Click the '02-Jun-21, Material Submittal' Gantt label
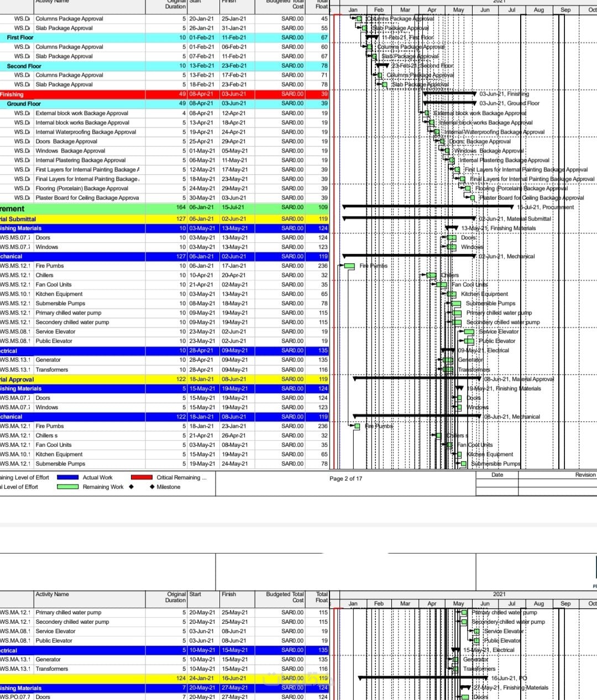Viewport: 597px width, 700px height. pyautogui.click(x=515, y=219)
